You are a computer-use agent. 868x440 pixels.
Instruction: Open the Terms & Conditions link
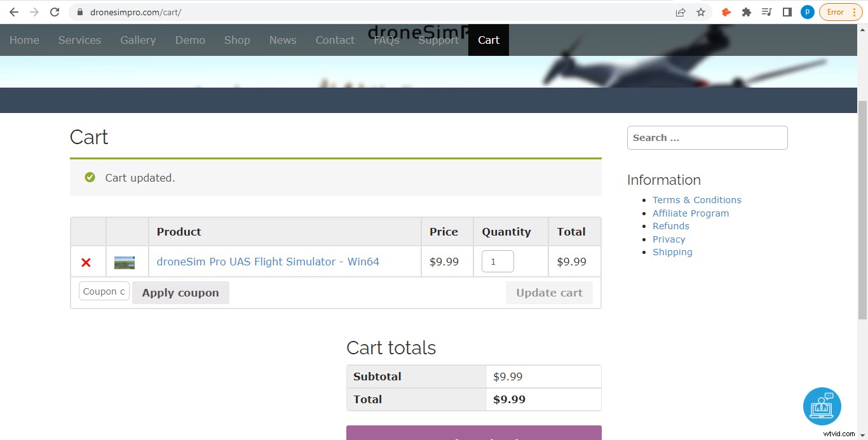[x=696, y=199]
